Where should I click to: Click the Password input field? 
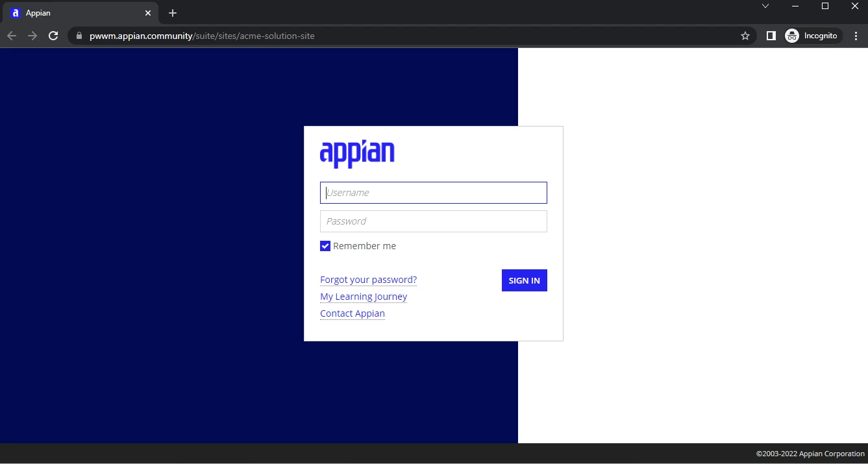433,221
